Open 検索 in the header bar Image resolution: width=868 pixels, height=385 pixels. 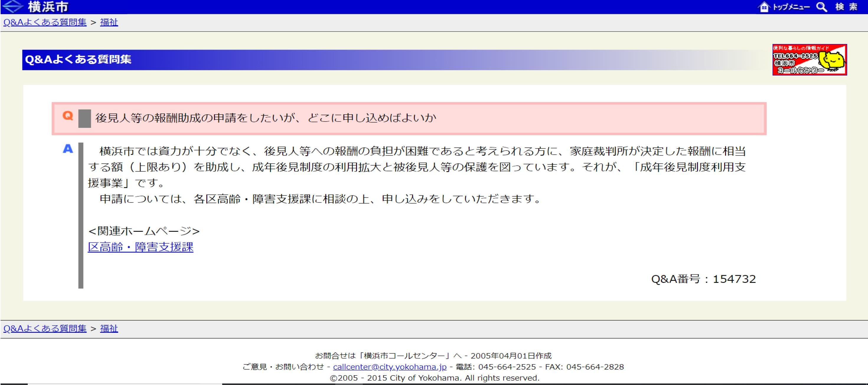pyautogui.click(x=846, y=7)
